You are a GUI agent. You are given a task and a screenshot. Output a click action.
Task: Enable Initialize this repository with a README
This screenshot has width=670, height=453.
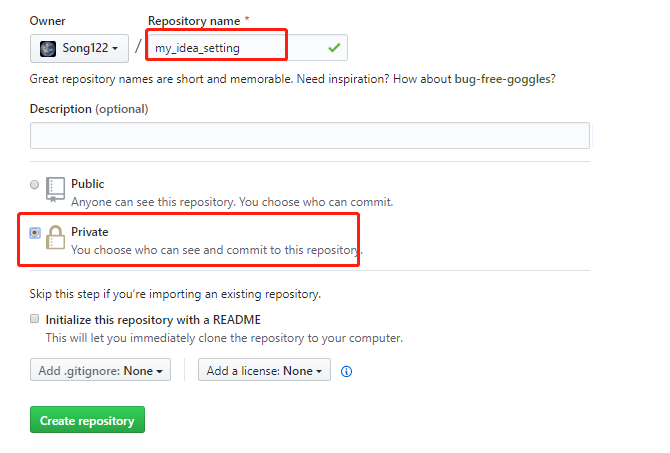pyautogui.click(x=35, y=320)
